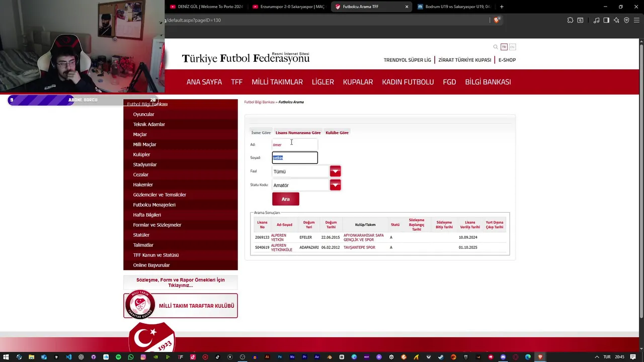
Task: Open Windows Start menu
Action: (x=6, y=357)
